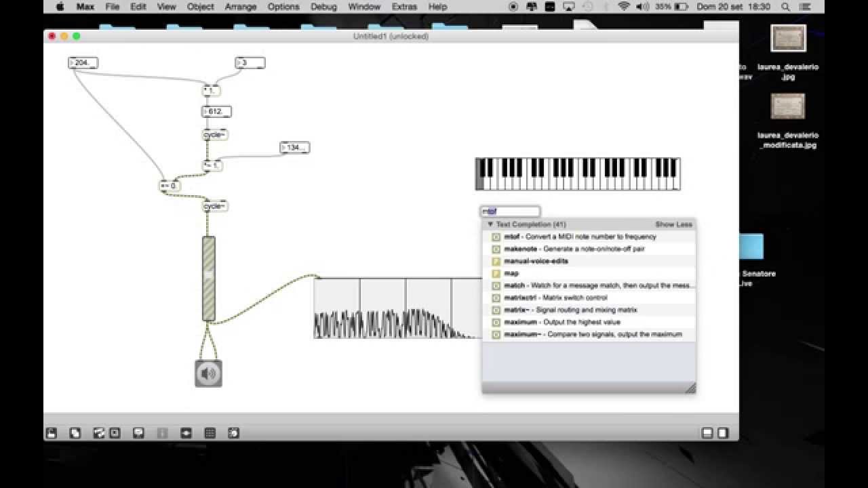Click the number box showing 3
Viewport: 868px width, 488px height.
point(250,63)
